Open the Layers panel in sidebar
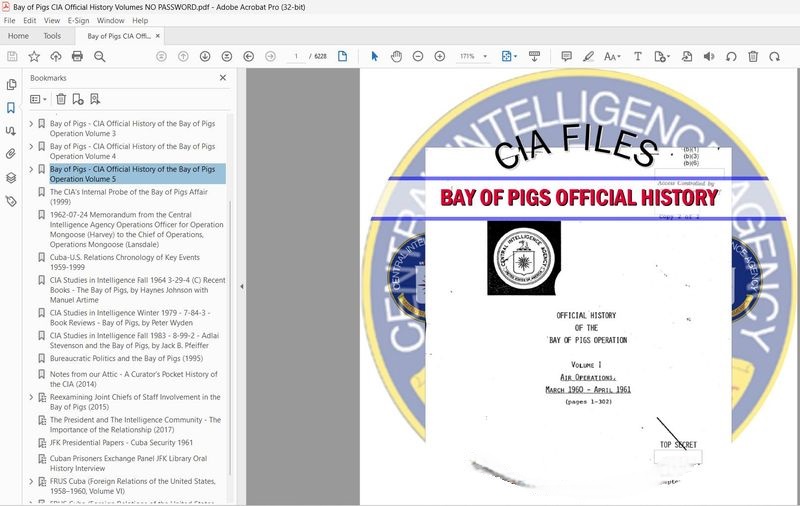Viewport: 800px width, 506px height. [11, 177]
